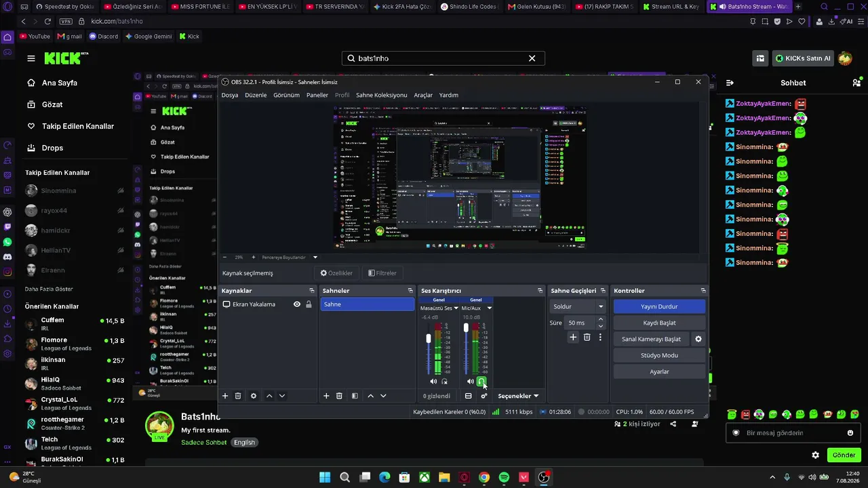Open preview scaling dropdown arrow
The image size is (868, 488).
click(x=315, y=258)
